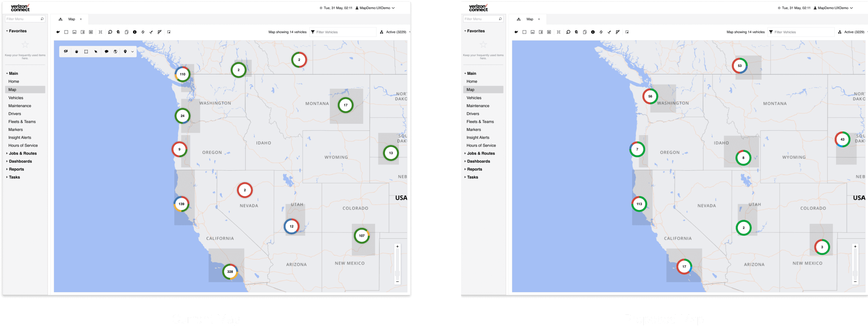The width and height of the screenshot is (868, 326).
Task: Click the info circle icon in right window toolbar
Action: click(593, 32)
